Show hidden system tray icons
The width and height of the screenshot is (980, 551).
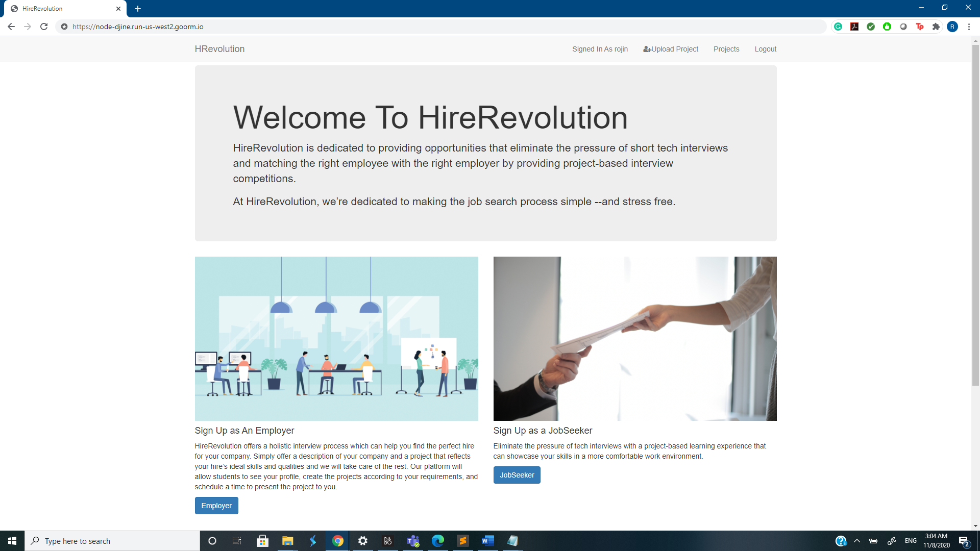(x=857, y=541)
